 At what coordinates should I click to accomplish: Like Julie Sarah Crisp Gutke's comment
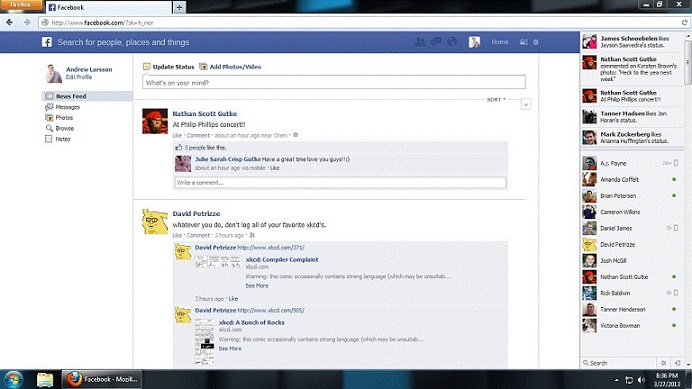(x=275, y=168)
